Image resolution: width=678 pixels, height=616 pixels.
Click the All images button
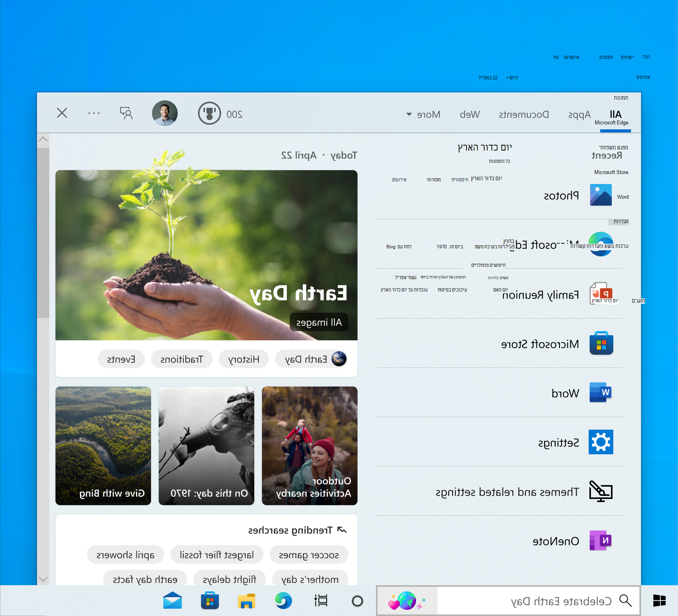pos(319,322)
